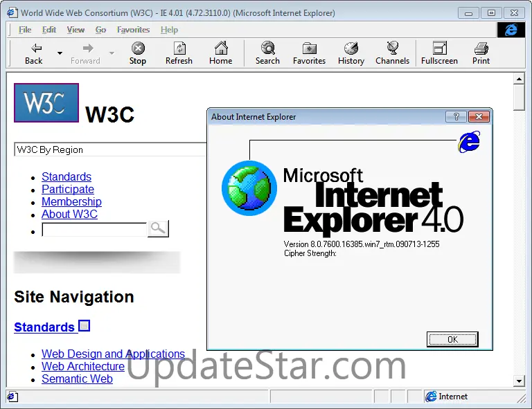
Task: Open the Web Architecture link
Action: pyautogui.click(x=83, y=366)
